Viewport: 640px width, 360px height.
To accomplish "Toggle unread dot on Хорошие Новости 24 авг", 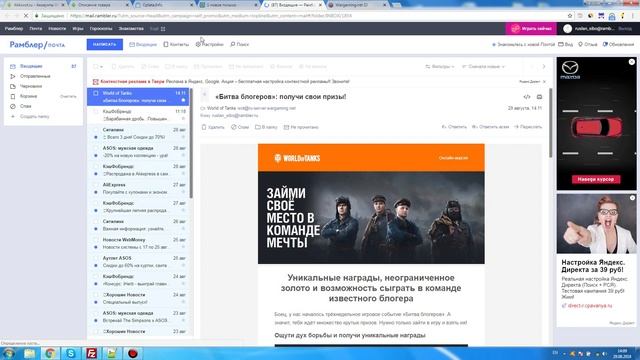I will coord(96,302).
